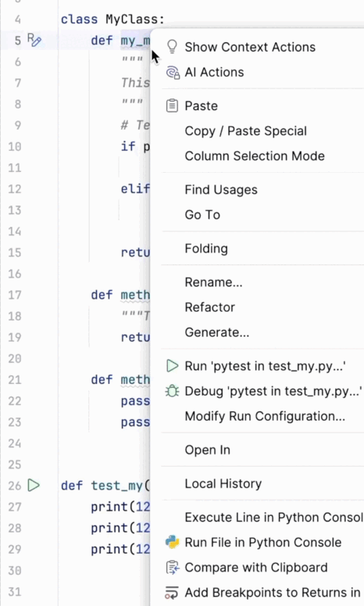The width and height of the screenshot is (364, 606).
Task: Click the AI Actions spiral icon
Action: pyautogui.click(x=173, y=72)
